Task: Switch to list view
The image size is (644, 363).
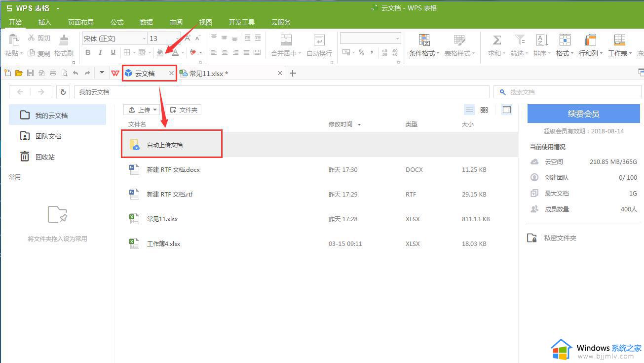Action: (x=469, y=110)
